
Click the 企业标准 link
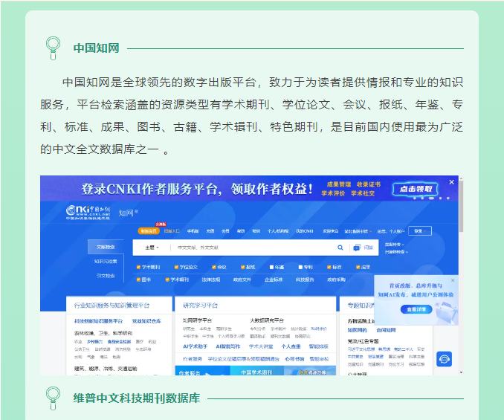coord(274,280)
